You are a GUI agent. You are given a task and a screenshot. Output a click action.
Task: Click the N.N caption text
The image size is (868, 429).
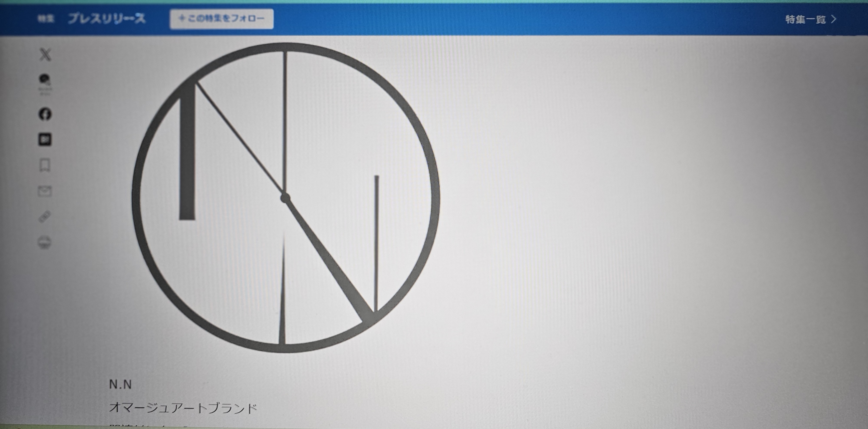120,384
